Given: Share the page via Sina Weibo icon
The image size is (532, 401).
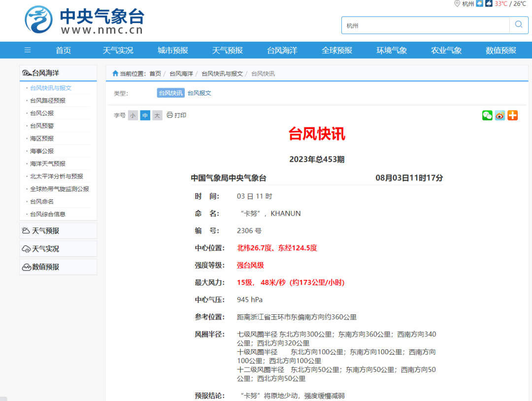Looking at the screenshot, I should [499, 115].
